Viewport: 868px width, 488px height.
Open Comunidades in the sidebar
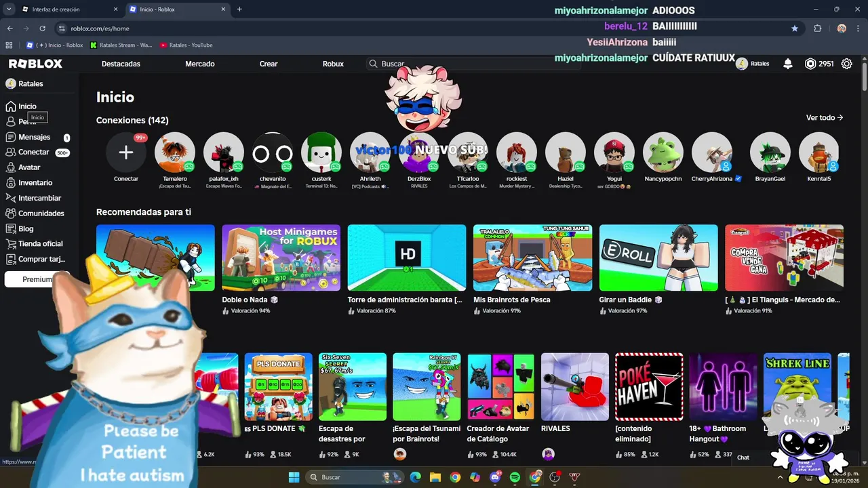point(41,213)
